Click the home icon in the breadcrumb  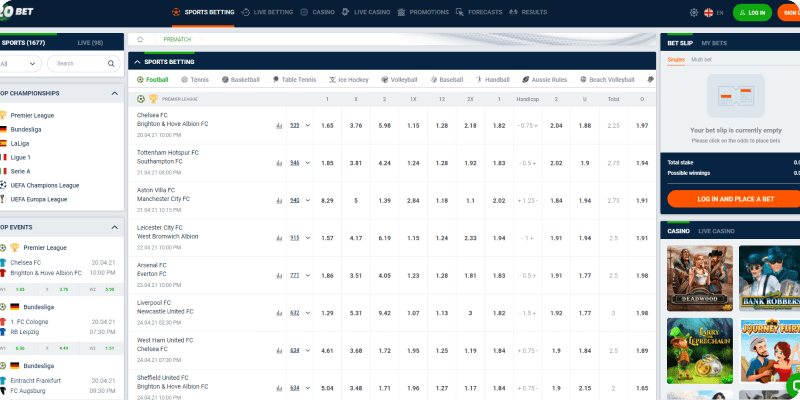(x=141, y=39)
